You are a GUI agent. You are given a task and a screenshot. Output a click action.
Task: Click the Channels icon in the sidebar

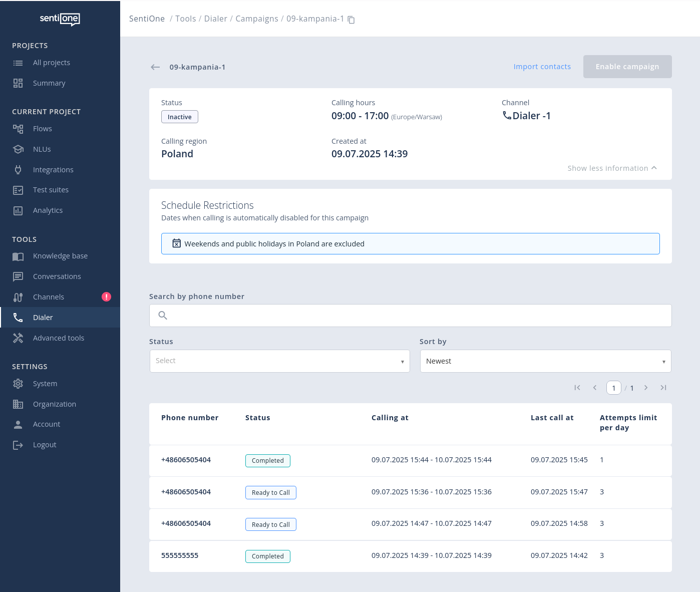[x=18, y=297]
